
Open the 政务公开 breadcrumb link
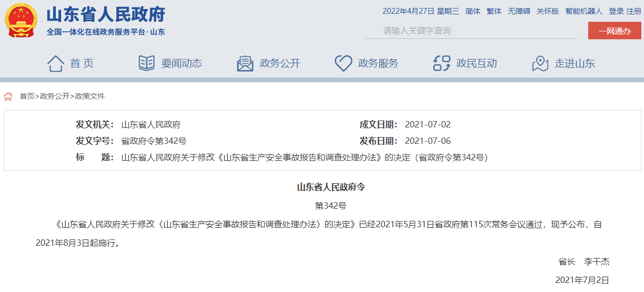point(55,97)
